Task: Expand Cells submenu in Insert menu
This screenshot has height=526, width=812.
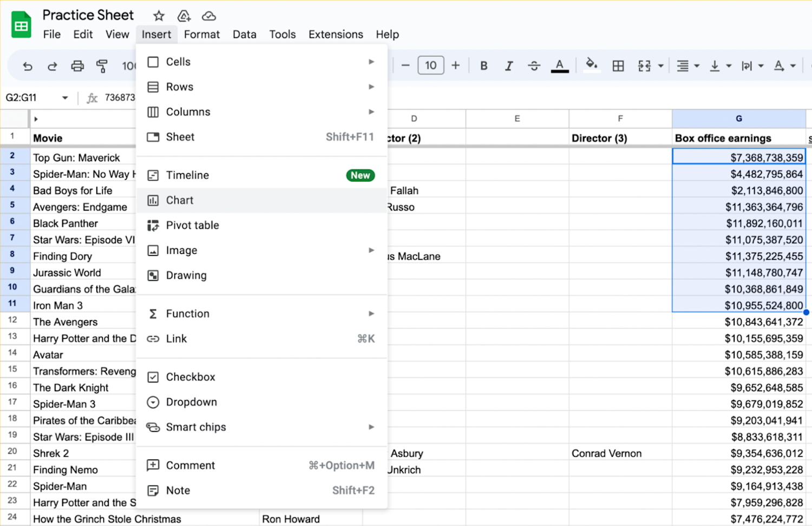Action: point(261,62)
